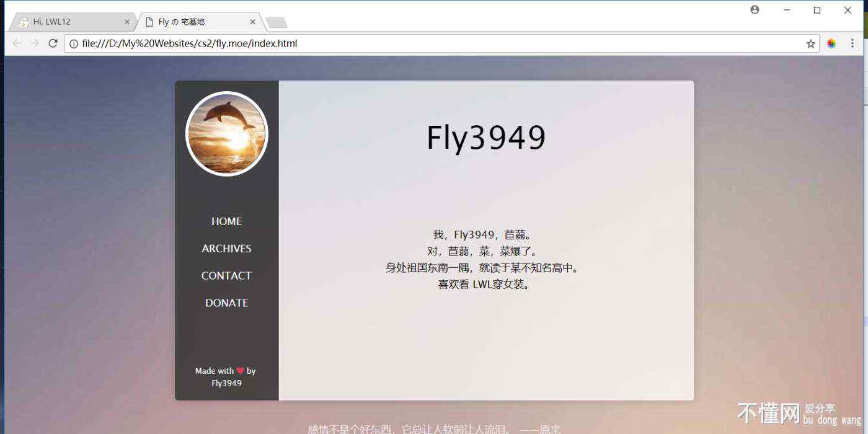Open Chrome three-dot menu
The height and width of the screenshot is (434, 868).
point(852,43)
